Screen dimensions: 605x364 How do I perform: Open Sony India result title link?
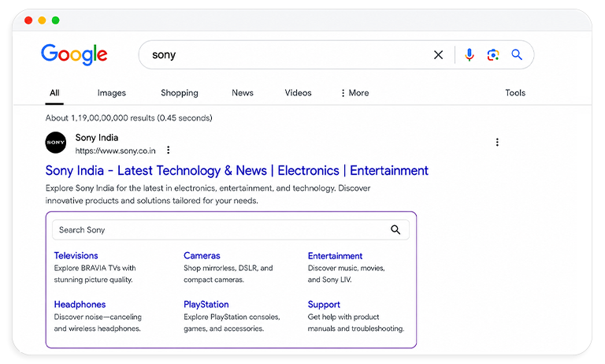(x=237, y=171)
